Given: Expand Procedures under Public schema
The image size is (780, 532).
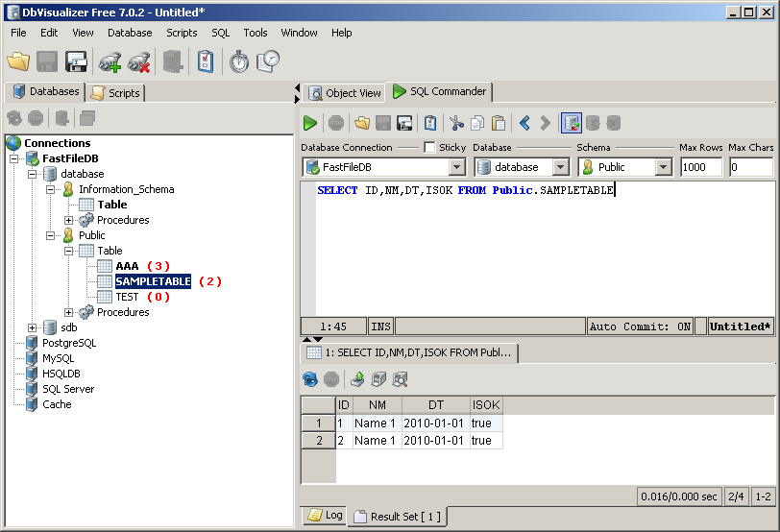Looking at the screenshot, I should pos(68,312).
